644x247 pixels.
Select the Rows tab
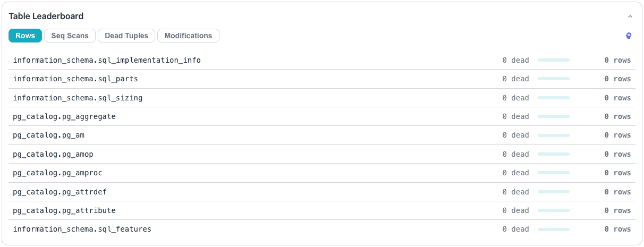(25, 36)
